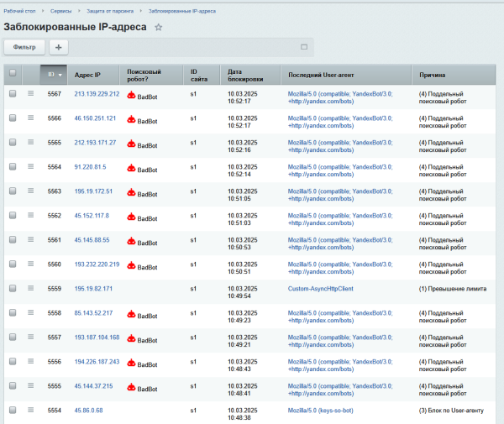Open Защита от парсинга breadcrumb
The height and width of the screenshot is (424, 504).
110,9
